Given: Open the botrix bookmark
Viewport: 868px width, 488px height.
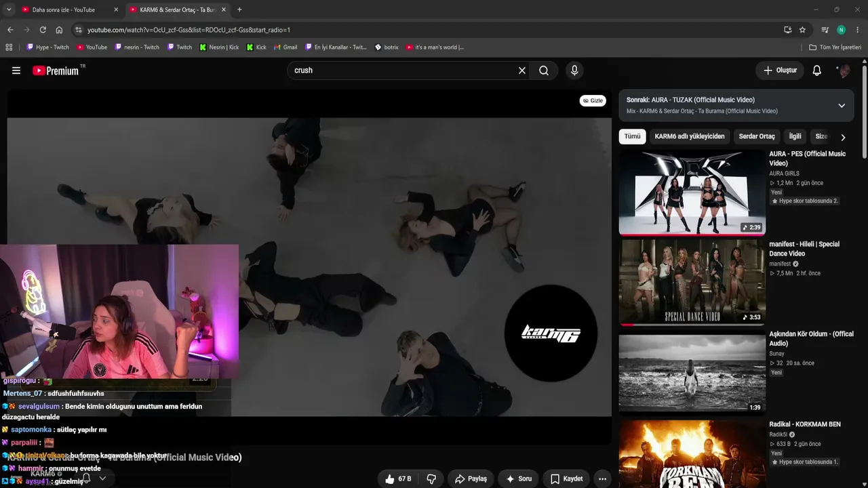Looking at the screenshot, I should 387,47.
